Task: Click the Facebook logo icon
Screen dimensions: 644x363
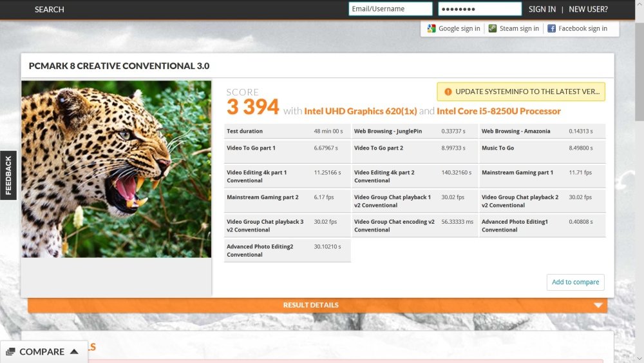Action: (x=551, y=28)
